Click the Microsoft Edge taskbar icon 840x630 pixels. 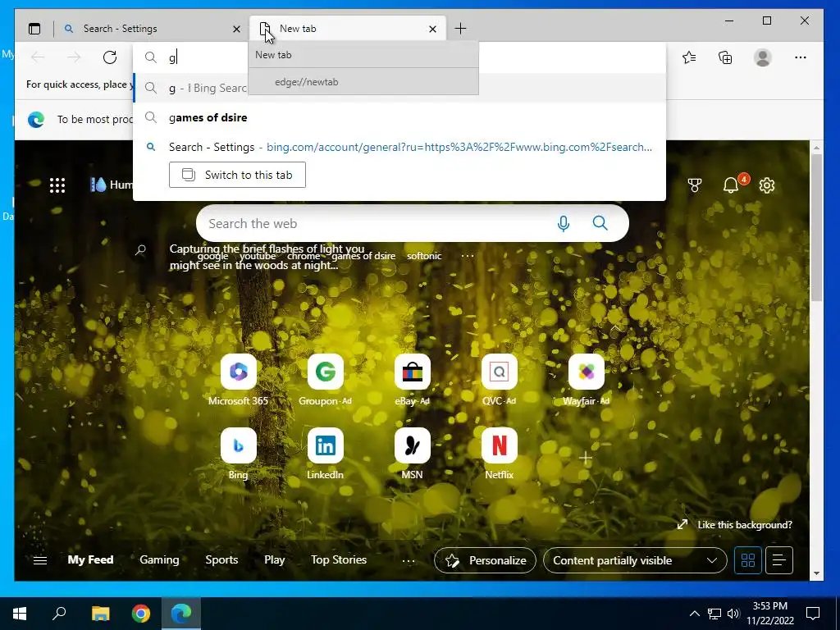coord(181,614)
